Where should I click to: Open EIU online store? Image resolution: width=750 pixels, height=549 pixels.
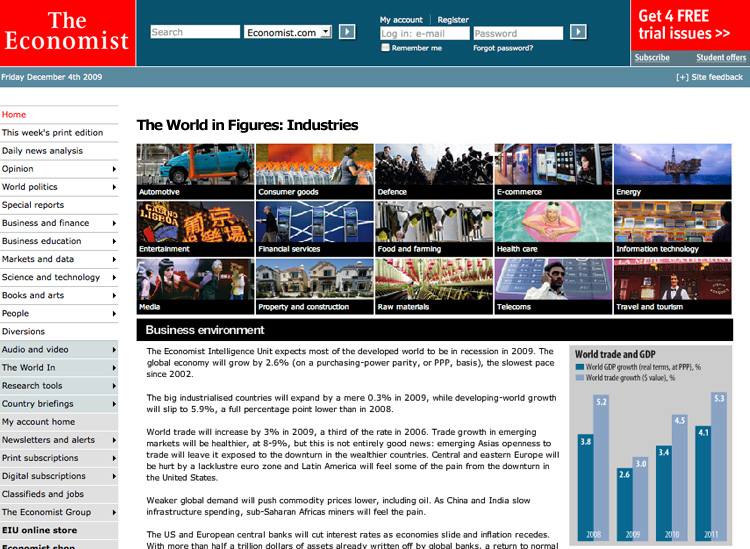(x=39, y=530)
